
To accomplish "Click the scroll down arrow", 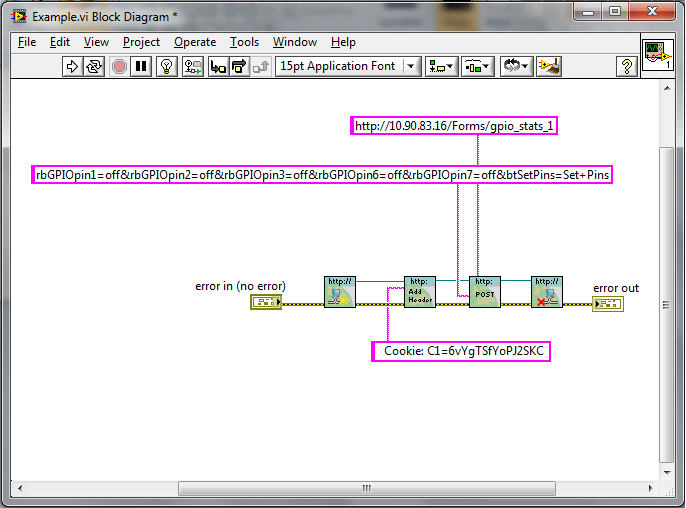I will point(667,473).
